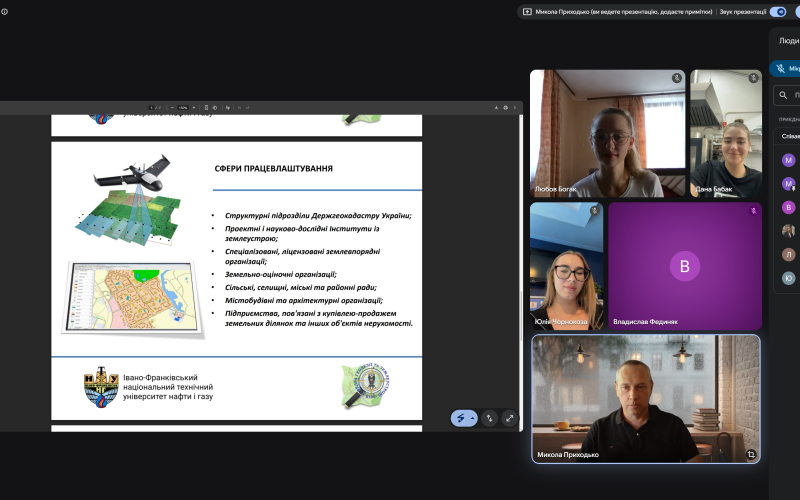
Task: Download the PDF using the toolbar download icon
Action: click(x=496, y=108)
